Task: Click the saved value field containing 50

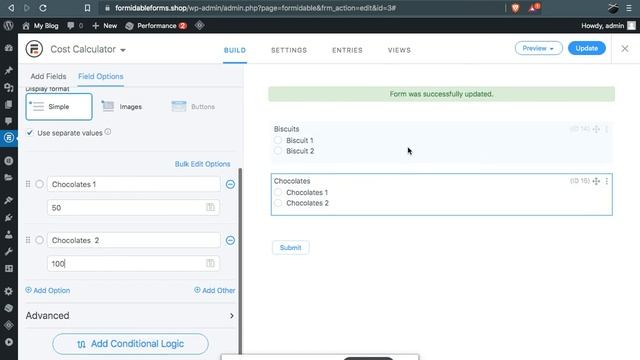Action: coord(133,208)
